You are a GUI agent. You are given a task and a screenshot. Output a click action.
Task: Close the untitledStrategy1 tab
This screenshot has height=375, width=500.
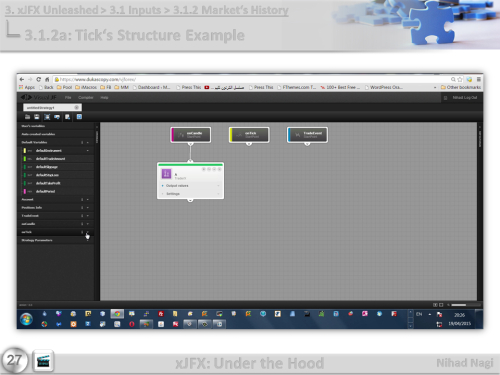(76, 107)
